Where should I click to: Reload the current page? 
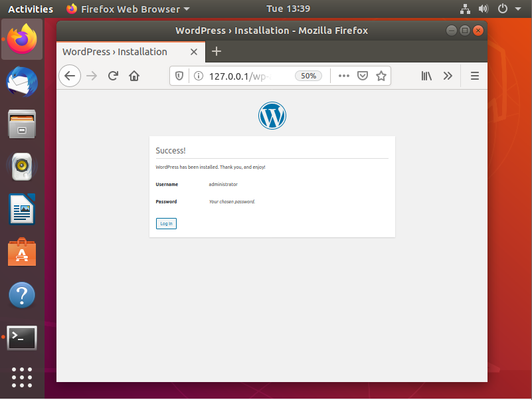[113, 76]
